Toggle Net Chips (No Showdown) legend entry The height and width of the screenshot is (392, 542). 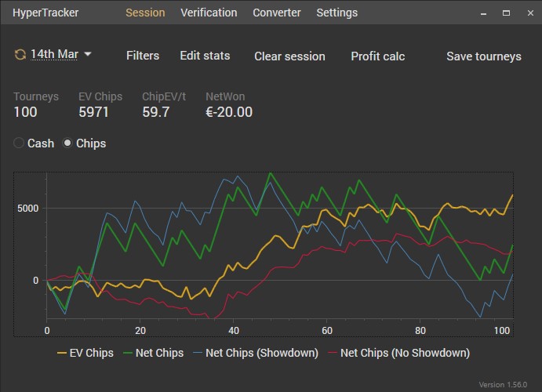tap(397, 353)
